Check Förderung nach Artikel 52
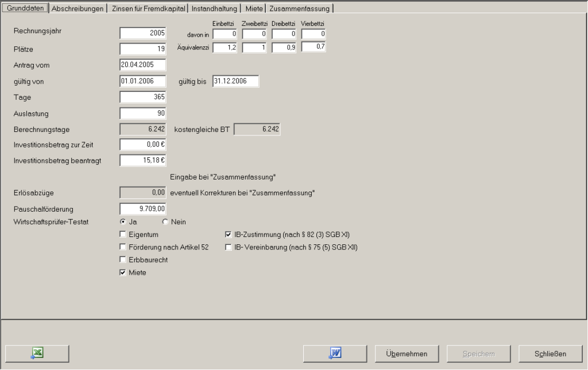This screenshot has width=588, height=370. pos(123,247)
